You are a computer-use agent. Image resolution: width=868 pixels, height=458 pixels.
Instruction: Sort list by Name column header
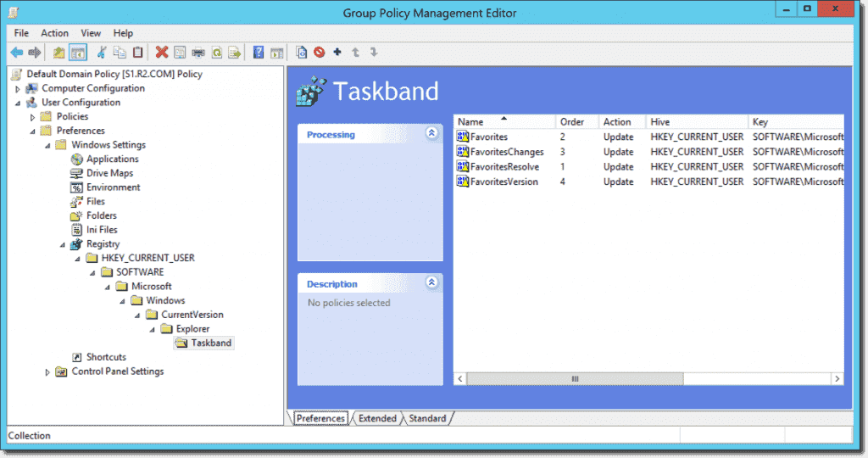[505, 122]
